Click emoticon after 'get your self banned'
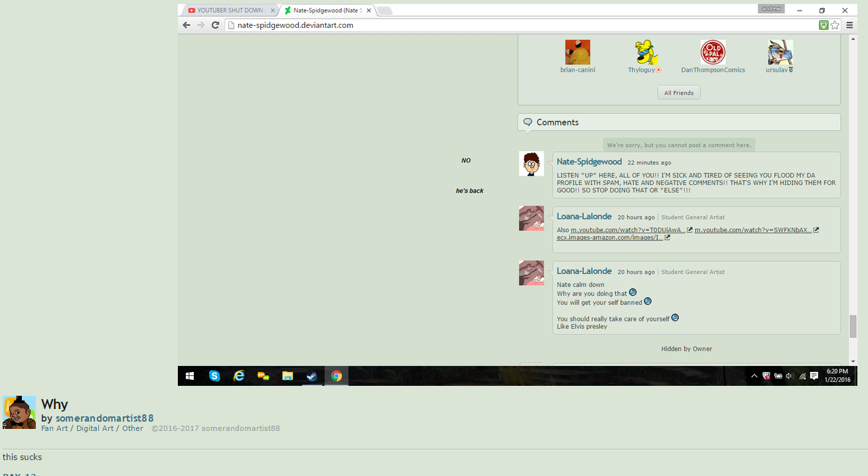 pos(648,301)
